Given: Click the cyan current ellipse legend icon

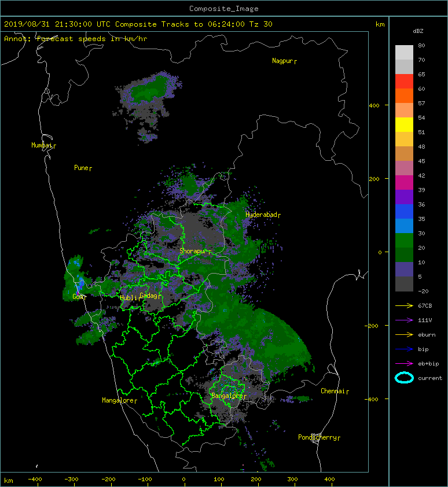Looking at the screenshot, I should pyautogui.click(x=404, y=378).
